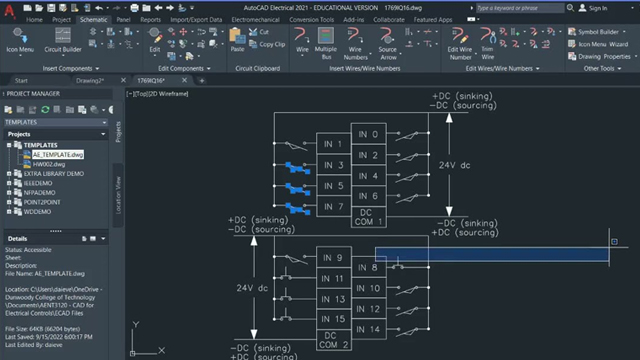Image resolution: width=640 pixels, height=360 pixels.
Task: Click the Plot printer icon
Action: coord(134,8)
